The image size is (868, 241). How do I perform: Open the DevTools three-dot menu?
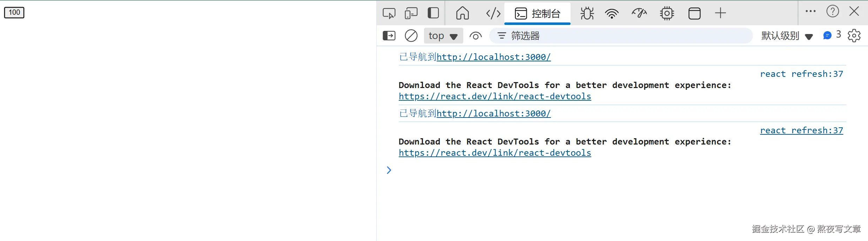click(x=810, y=11)
